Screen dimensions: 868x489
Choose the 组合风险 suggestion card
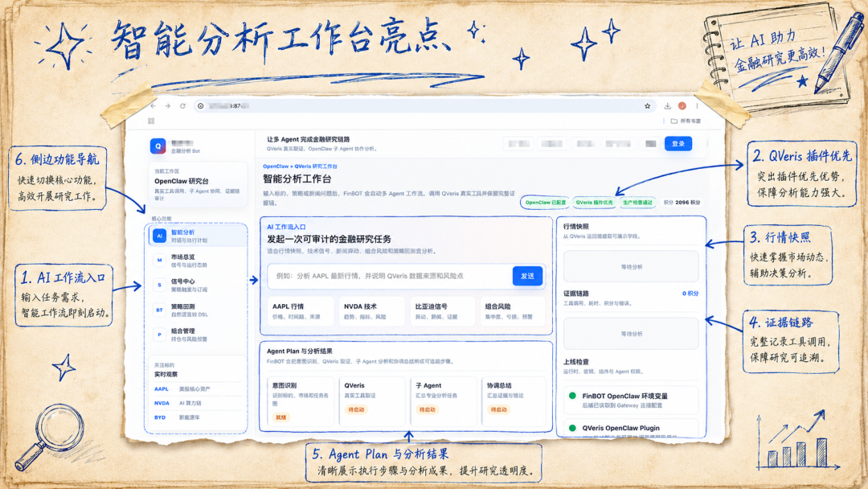tap(513, 311)
